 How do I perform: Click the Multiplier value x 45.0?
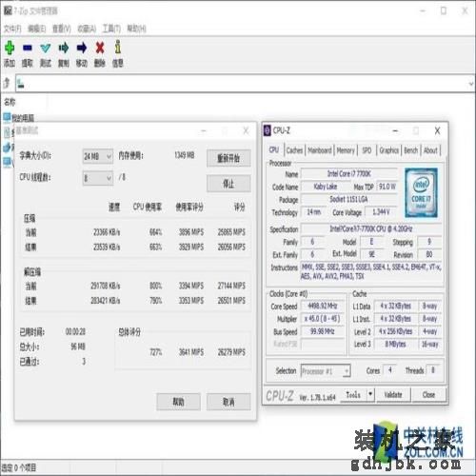323,319
